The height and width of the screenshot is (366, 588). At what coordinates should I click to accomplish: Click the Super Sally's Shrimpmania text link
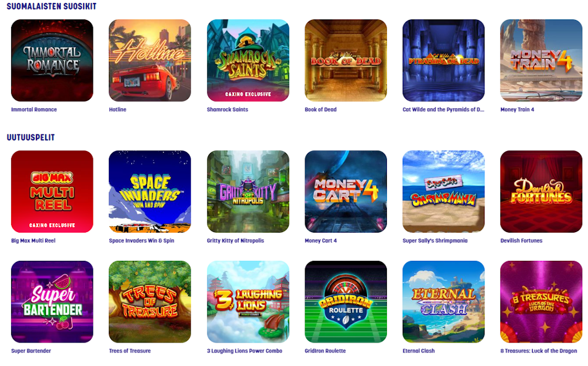point(435,240)
